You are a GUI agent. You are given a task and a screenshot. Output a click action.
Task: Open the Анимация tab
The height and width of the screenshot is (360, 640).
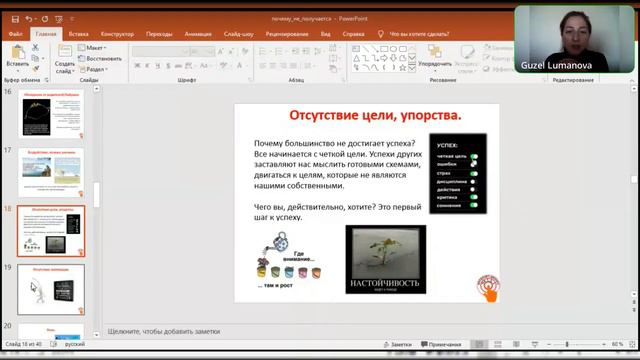click(x=198, y=34)
